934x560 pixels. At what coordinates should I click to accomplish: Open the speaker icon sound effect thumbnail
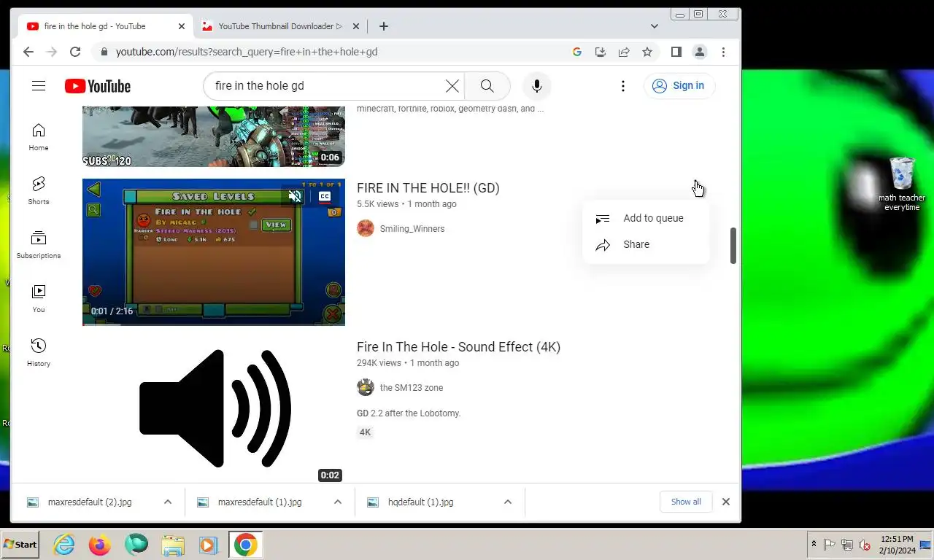[x=214, y=410]
